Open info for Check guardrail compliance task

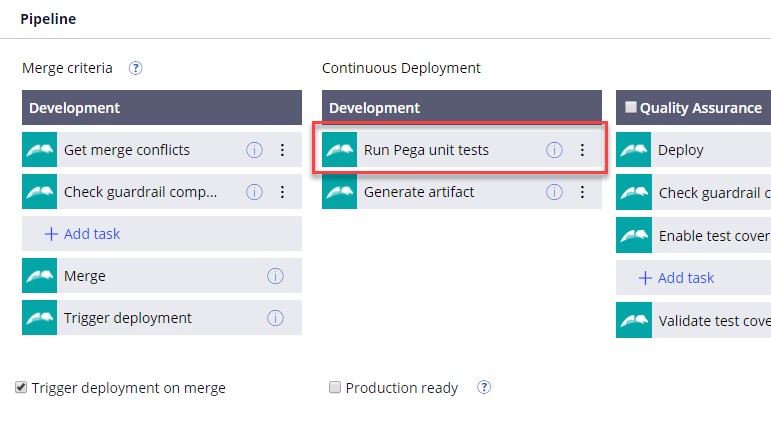[x=254, y=192]
